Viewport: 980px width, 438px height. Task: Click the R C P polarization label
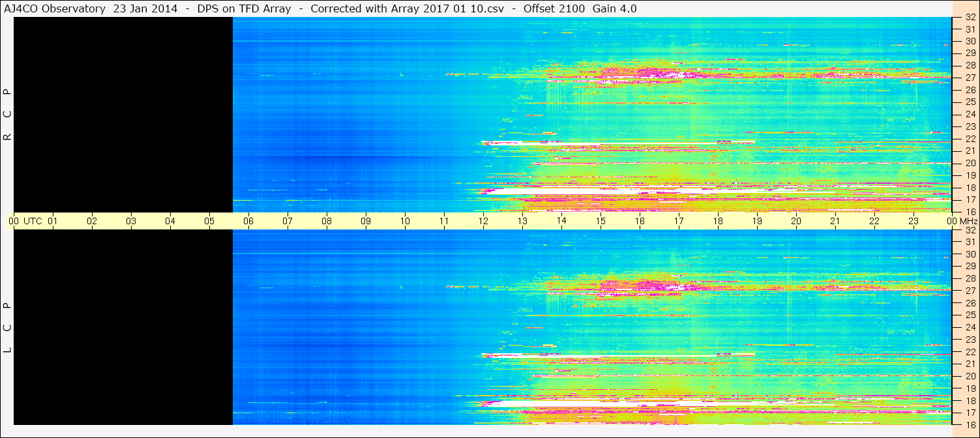(x=8, y=115)
